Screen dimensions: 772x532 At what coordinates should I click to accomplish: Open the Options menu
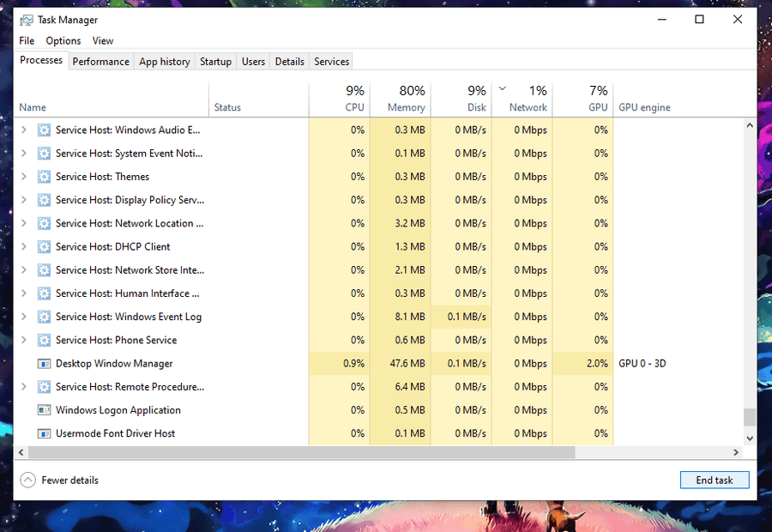coord(63,41)
